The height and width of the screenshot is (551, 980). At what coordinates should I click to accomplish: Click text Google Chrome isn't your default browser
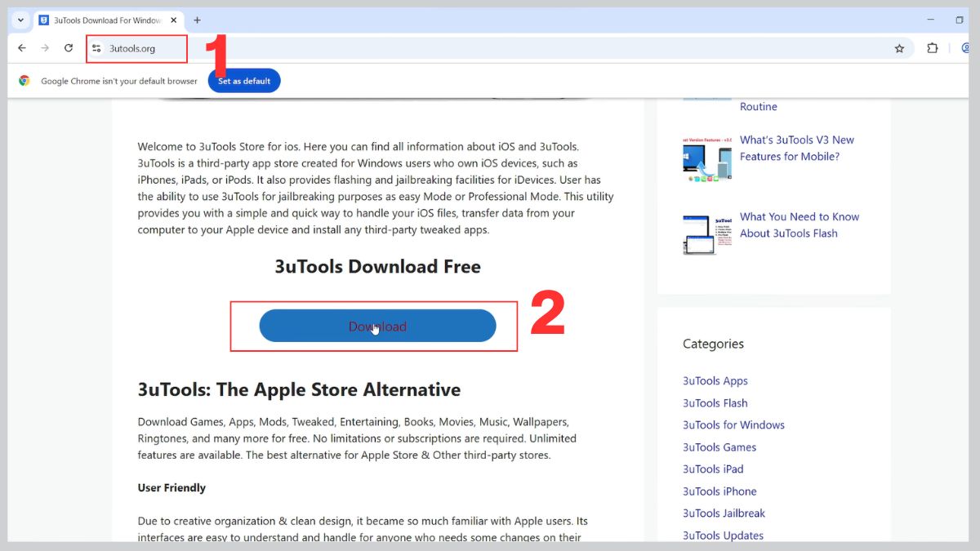click(119, 81)
